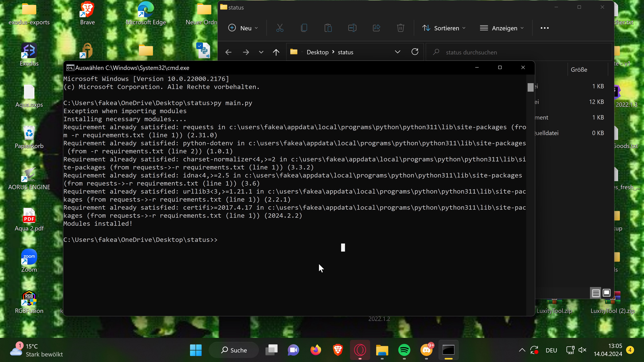This screenshot has height=362, width=644.
Task: Click the Paste clipboard icon
Action: click(x=328, y=28)
